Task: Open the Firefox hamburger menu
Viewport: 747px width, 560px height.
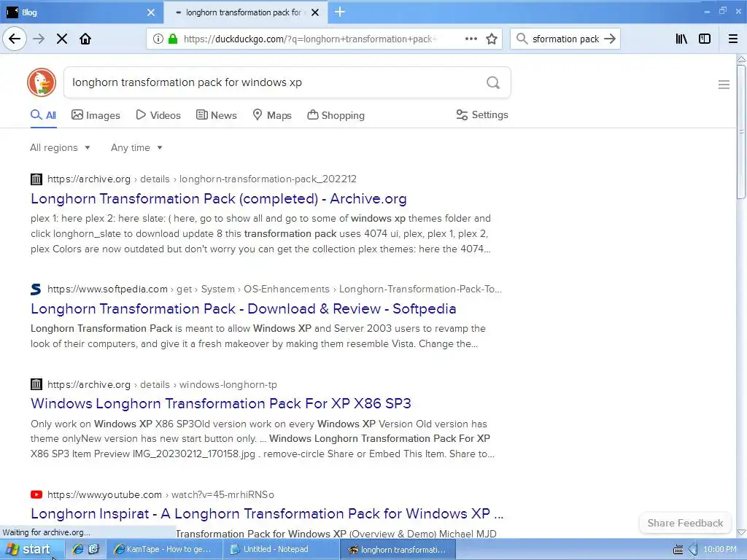Action: pos(733,39)
